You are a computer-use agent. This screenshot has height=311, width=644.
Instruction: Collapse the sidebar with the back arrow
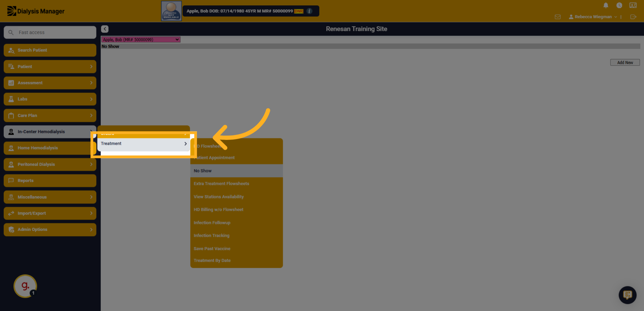[105, 29]
